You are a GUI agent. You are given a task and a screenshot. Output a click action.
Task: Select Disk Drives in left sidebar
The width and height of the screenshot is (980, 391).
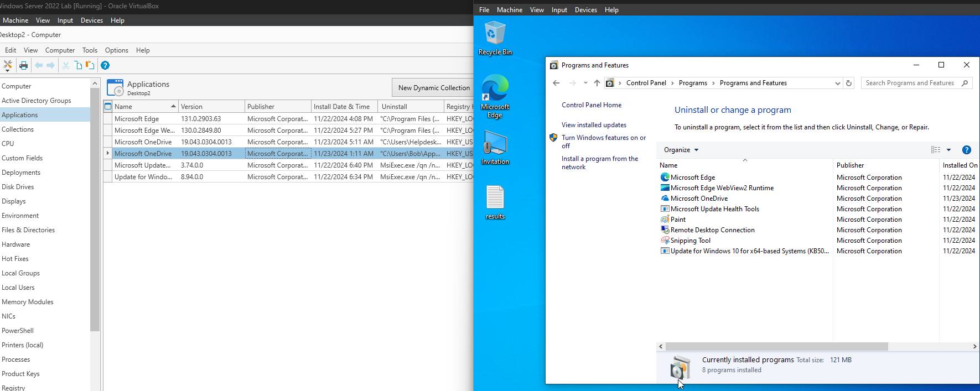coord(18,187)
